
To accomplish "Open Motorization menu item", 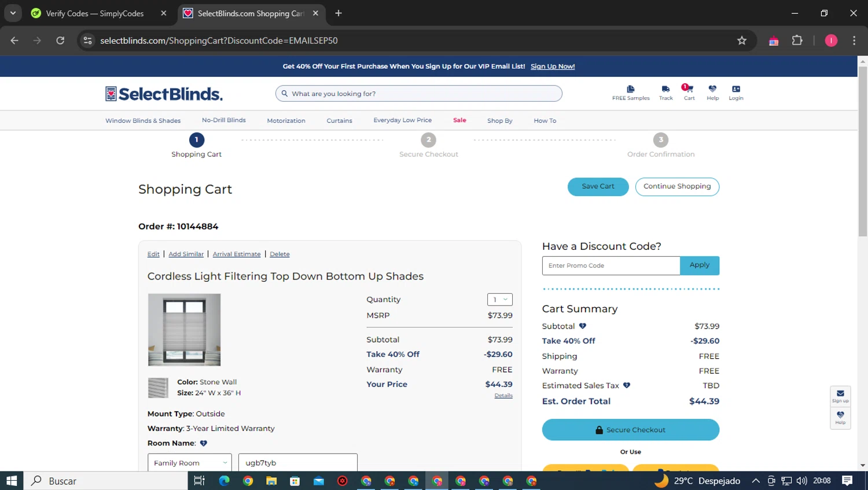I will pos(286,121).
